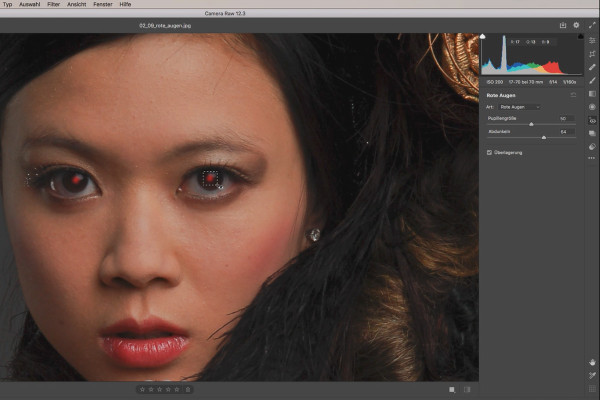Toggle shadow clipping warning triangle

[483, 36]
